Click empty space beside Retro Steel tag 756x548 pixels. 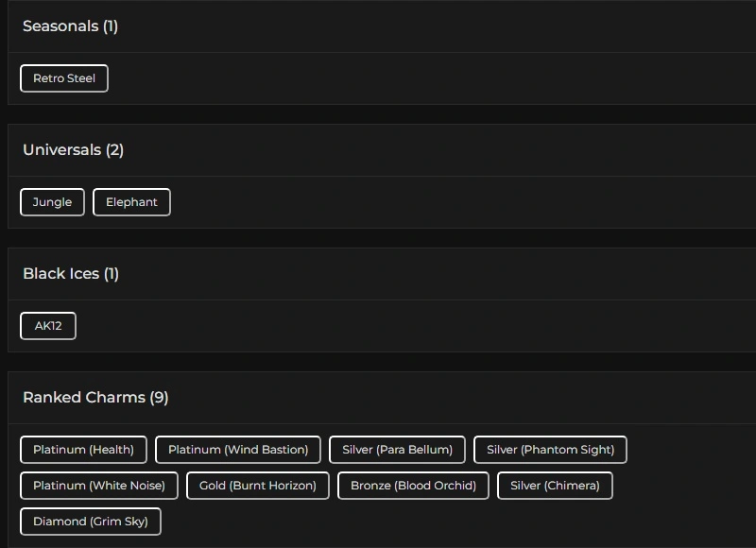[x=378, y=78]
